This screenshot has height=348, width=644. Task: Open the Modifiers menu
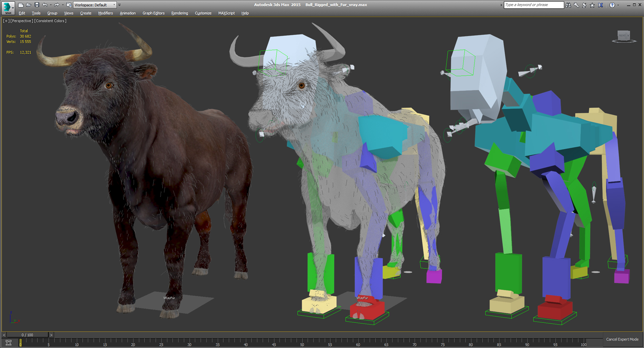(105, 13)
